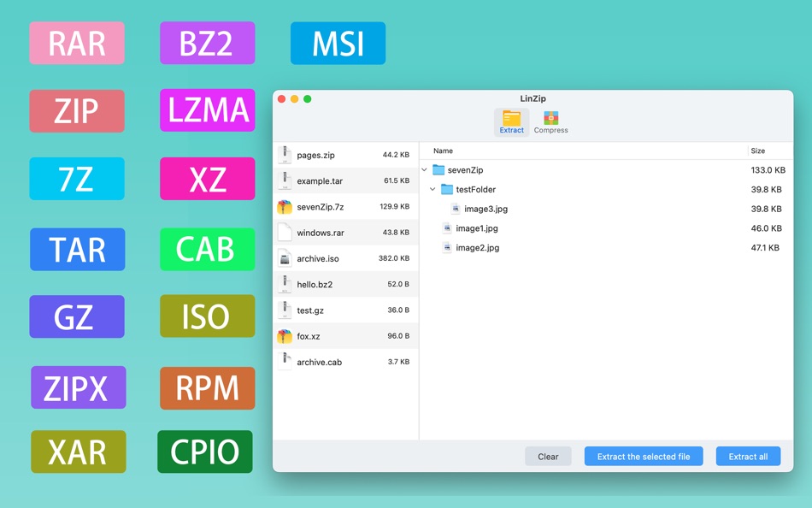Select example.tar file name in list
Screen dimensions: 812x508
click(x=320, y=181)
